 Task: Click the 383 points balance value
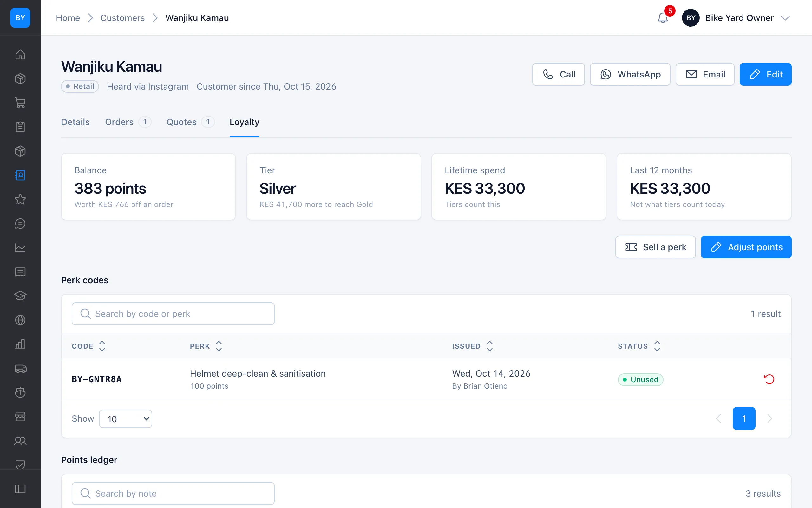tap(110, 188)
